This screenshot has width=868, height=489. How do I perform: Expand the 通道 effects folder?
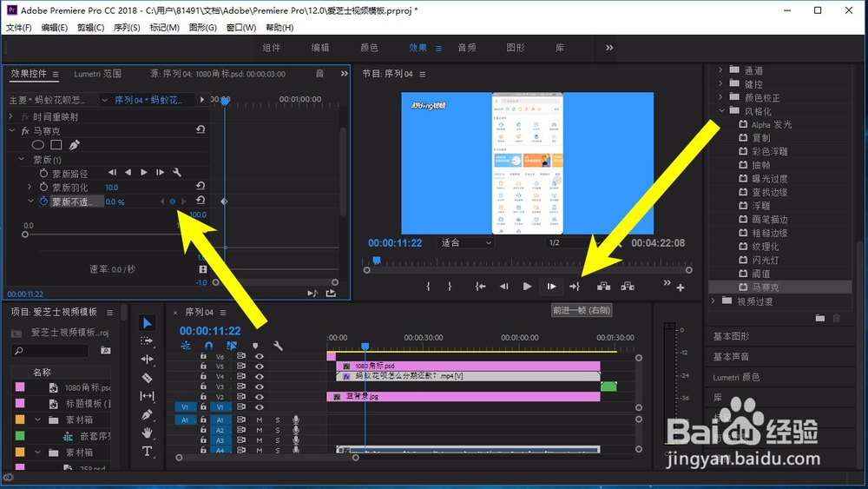[720, 69]
